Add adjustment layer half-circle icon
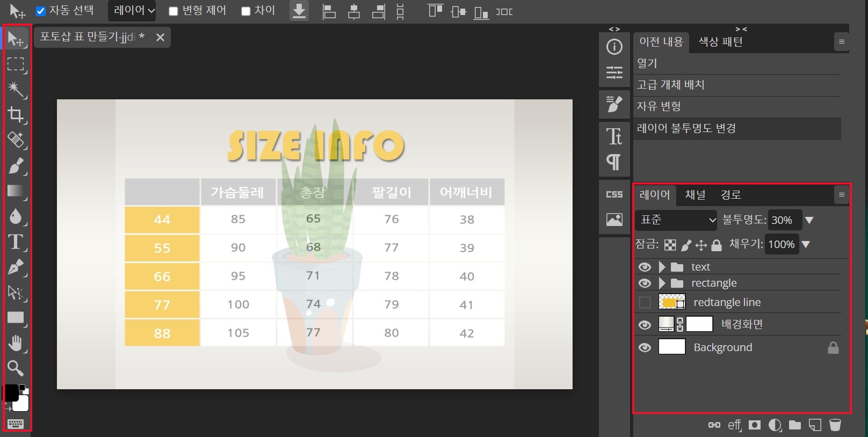 [775, 425]
